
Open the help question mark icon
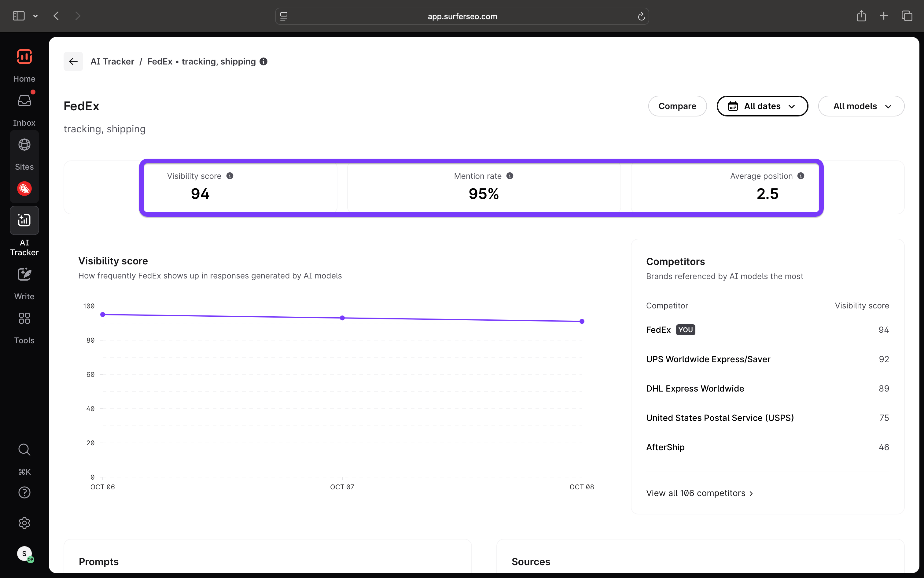pyautogui.click(x=24, y=492)
